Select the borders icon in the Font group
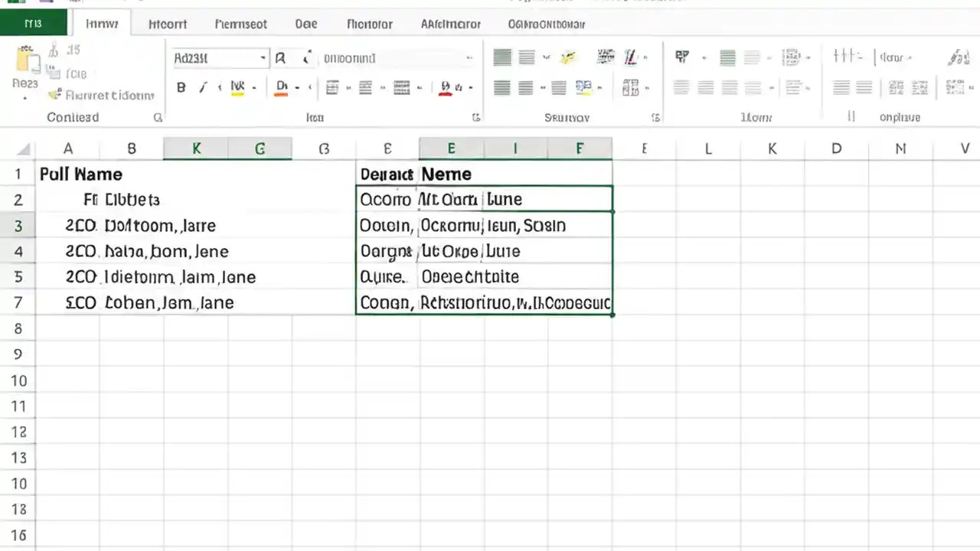 coord(332,86)
